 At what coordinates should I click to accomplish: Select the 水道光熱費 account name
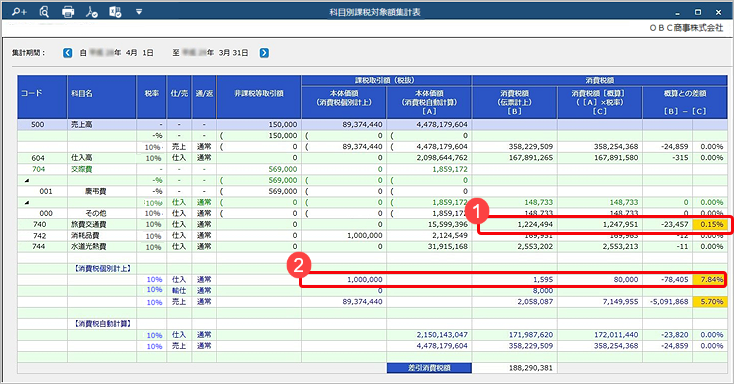point(88,246)
